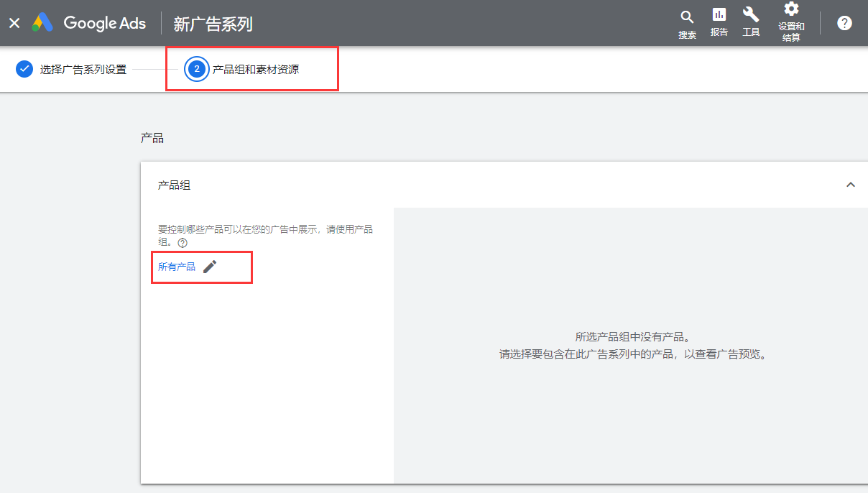The height and width of the screenshot is (493, 868).
Task: Click the small help icon after product group description
Action: (183, 243)
